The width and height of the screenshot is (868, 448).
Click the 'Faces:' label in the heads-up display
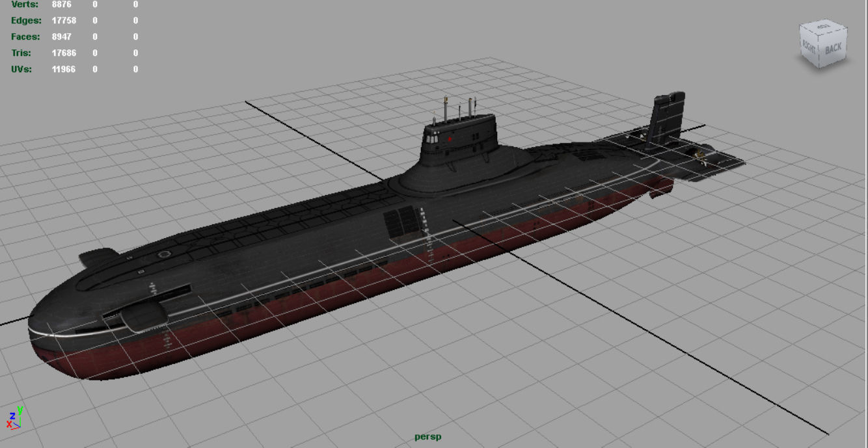25,37
